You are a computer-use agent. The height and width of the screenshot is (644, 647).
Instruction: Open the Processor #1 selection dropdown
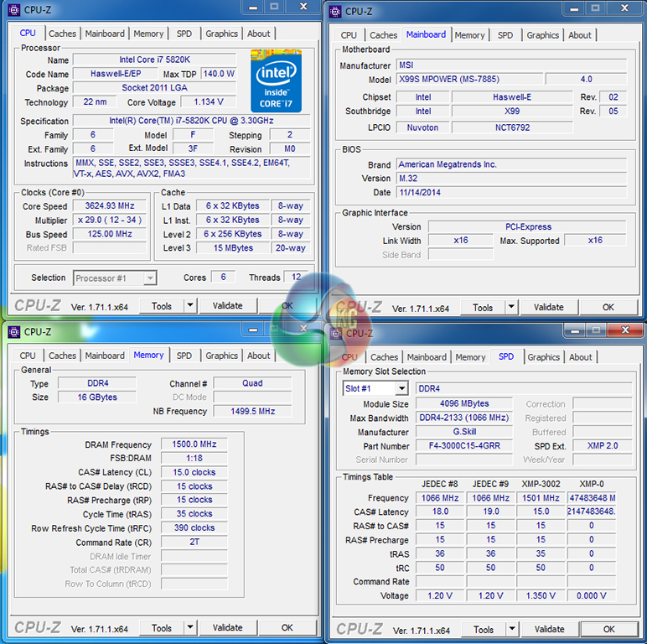point(115,278)
